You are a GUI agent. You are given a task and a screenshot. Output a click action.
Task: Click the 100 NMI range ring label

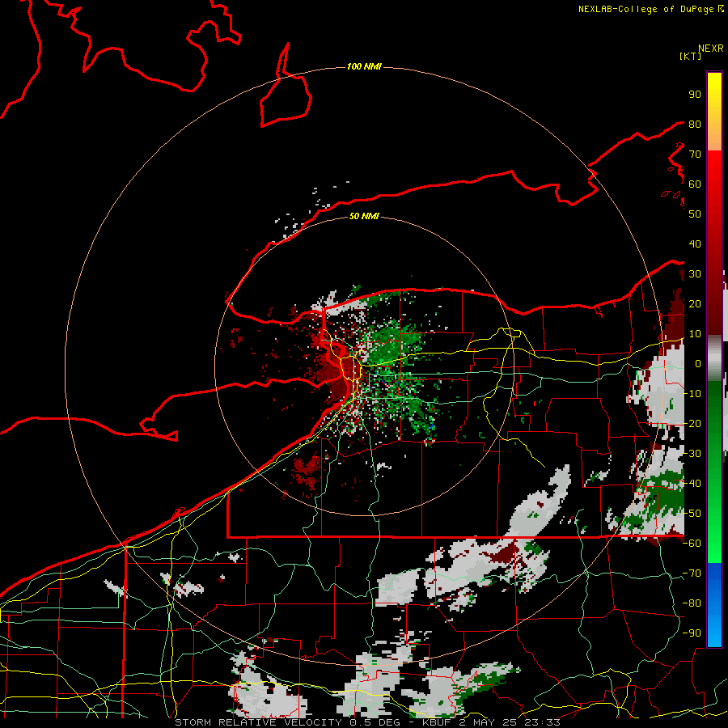click(x=364, y=67)
